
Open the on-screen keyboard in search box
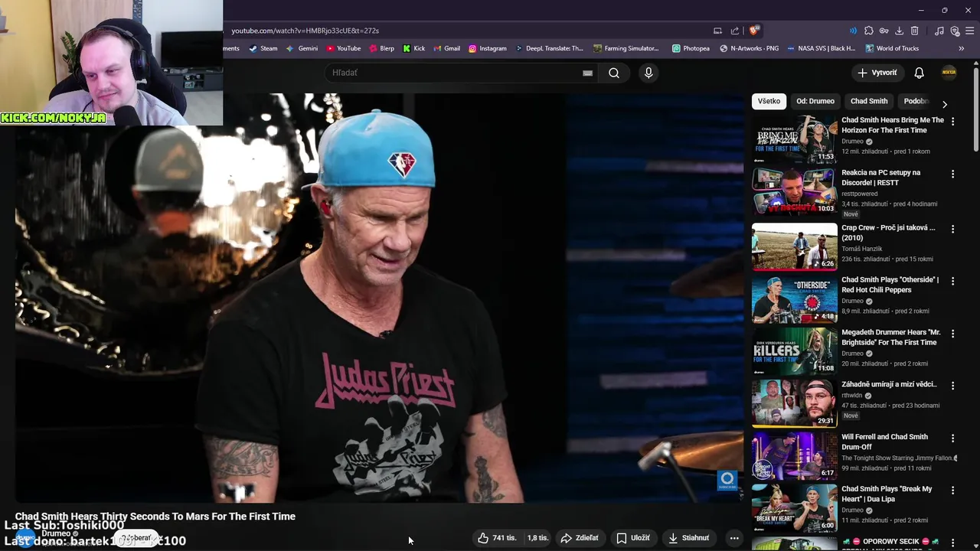pos(587,73)
